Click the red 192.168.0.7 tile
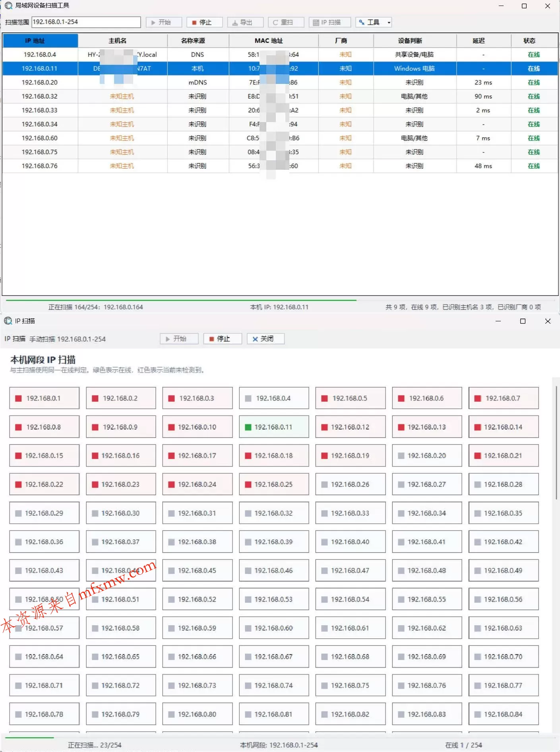The image size is (560, 752). pyautogui.click(x=504, y=398)
